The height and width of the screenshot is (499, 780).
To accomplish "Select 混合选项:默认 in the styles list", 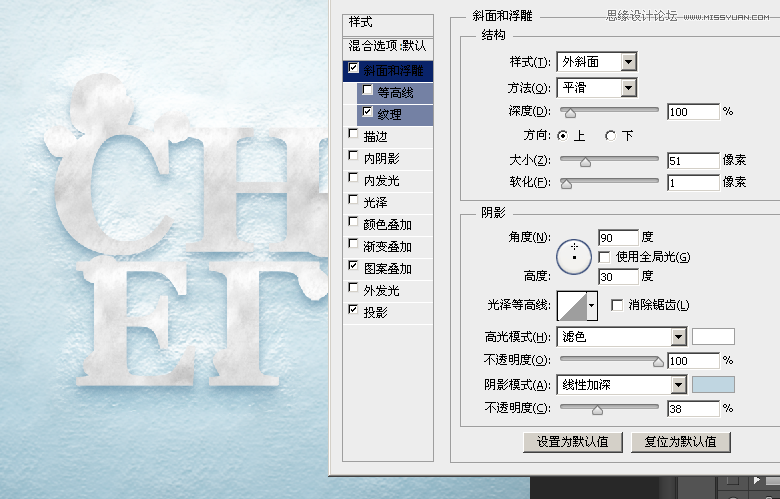I will click(x=388, y=46).
